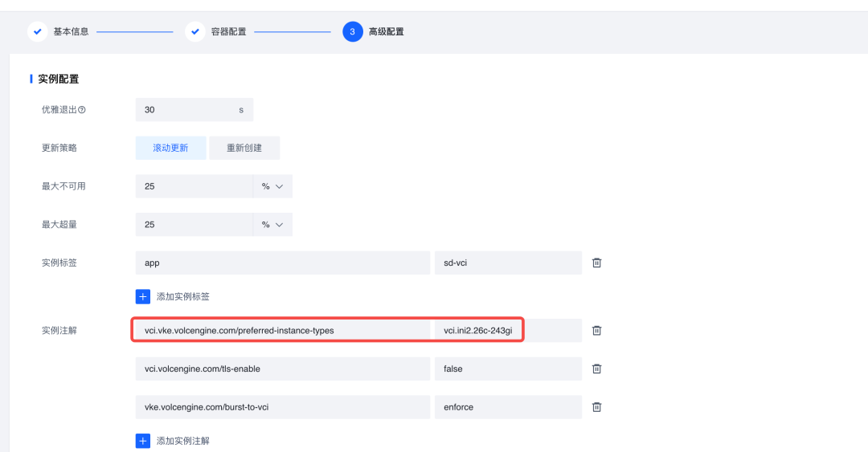
Task: Edit the vke.volcengine.com/burst-to-vci key field
Action: tap(283, 407)
